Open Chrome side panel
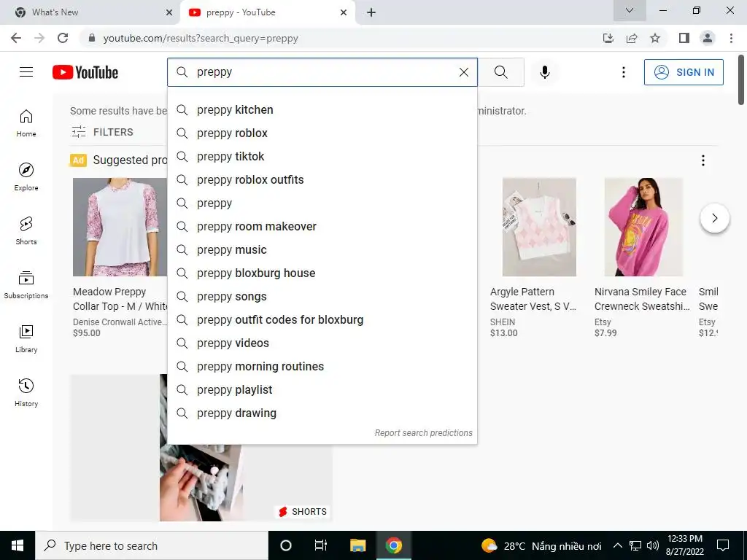The image size is (747, 560). pos(684,38)
